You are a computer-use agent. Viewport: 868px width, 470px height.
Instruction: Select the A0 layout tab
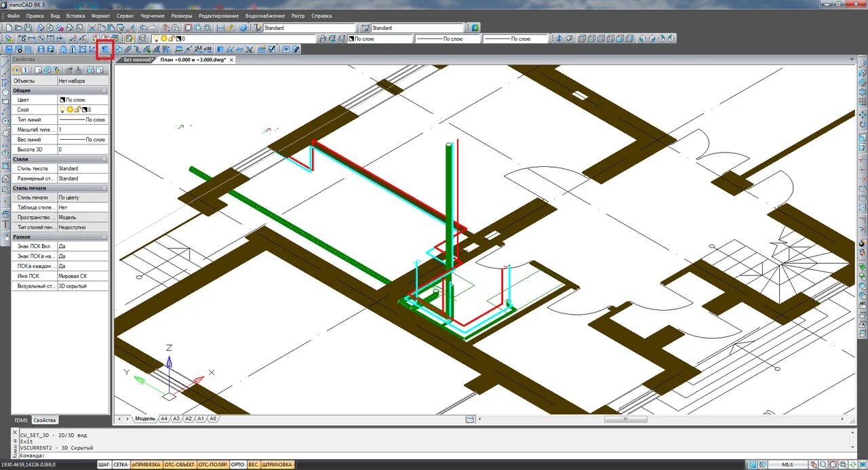pos(212,418)
